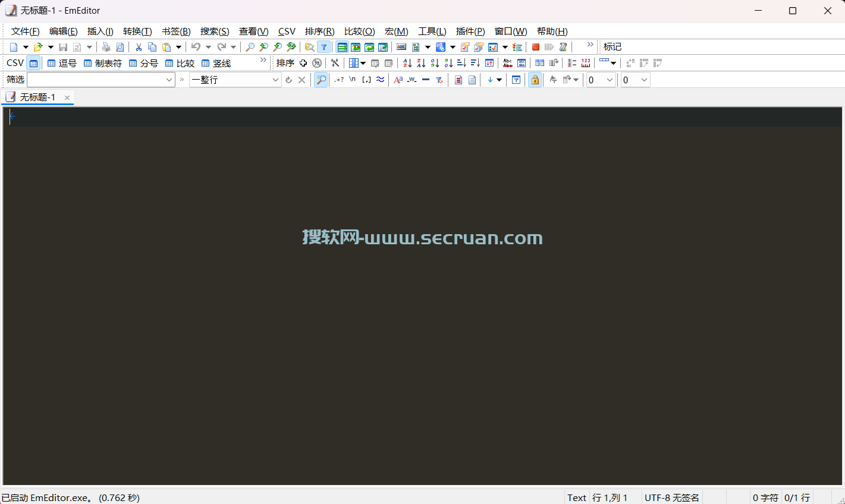The width and height of the screenshot is (845, 504).
Task: Open the 文件(F) menu
Action: click(25, 31)
